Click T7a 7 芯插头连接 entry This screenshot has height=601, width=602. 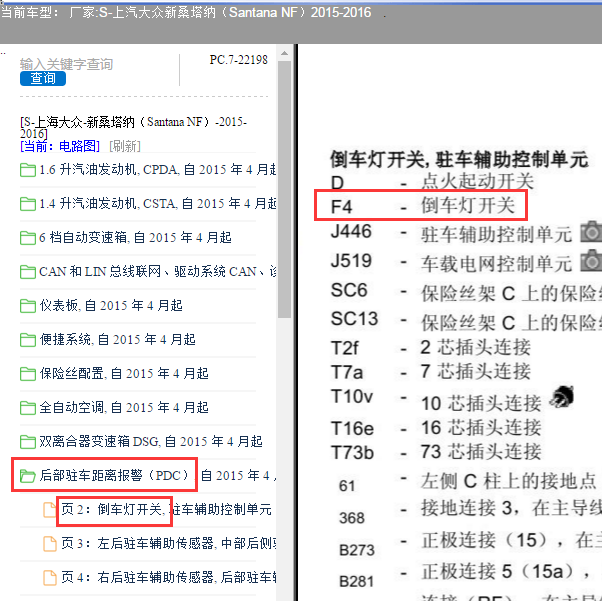[431, 372]
